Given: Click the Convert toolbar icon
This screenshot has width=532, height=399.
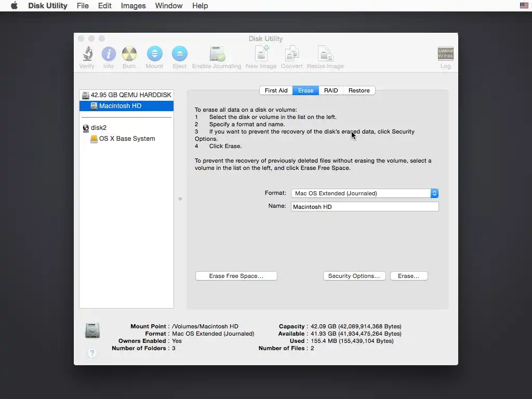Looking at the screenshot, I should point(292,54).
